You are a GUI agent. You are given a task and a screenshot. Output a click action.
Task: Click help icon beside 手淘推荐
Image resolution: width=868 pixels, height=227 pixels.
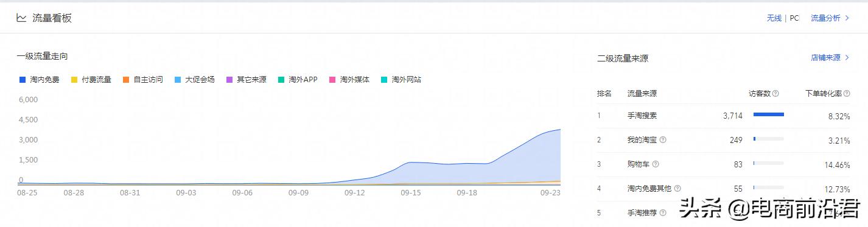(663, 213)
